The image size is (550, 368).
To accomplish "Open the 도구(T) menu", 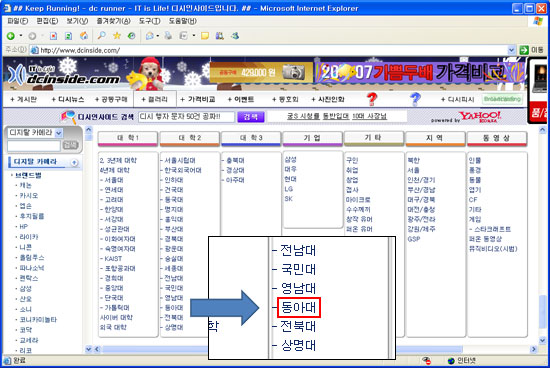I will [149, 21].
